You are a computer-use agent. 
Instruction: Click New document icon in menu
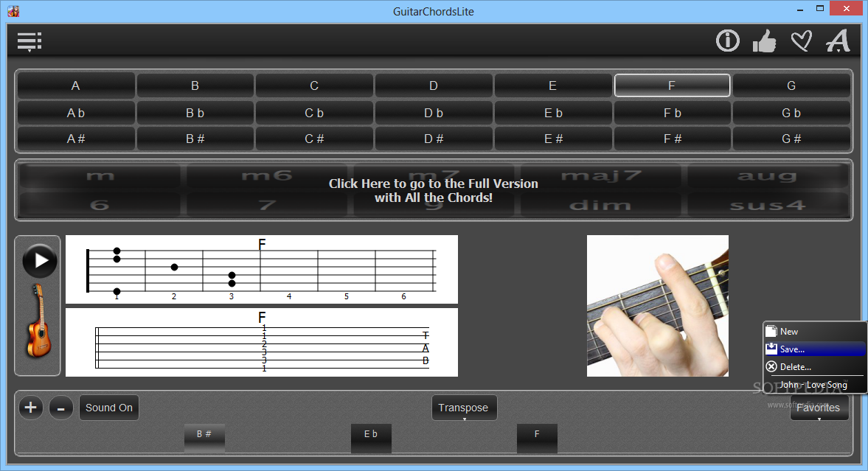771,332
